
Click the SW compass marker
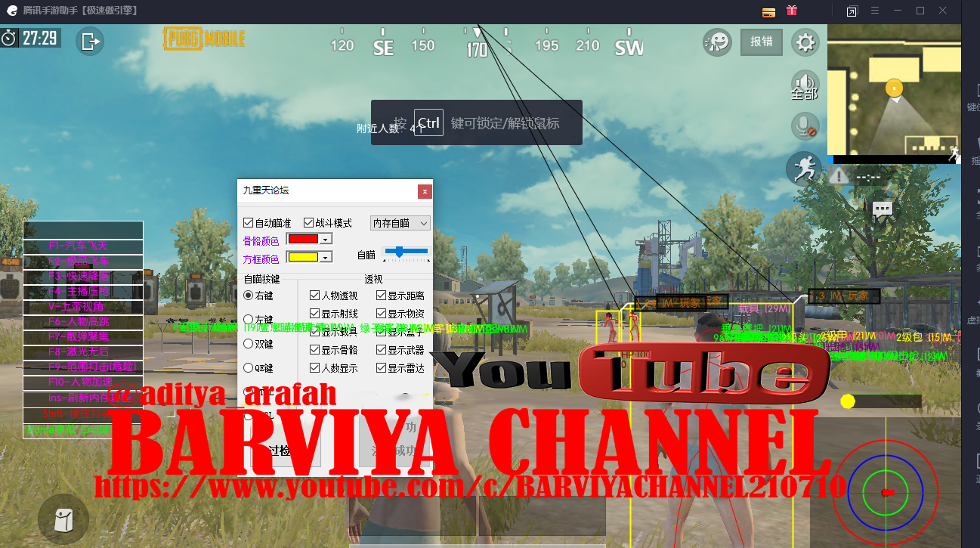pos(629,48)
